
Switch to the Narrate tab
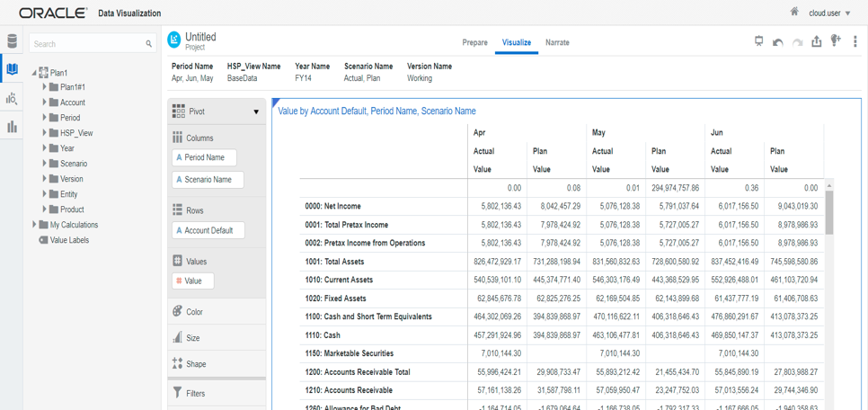pos(557,43)
